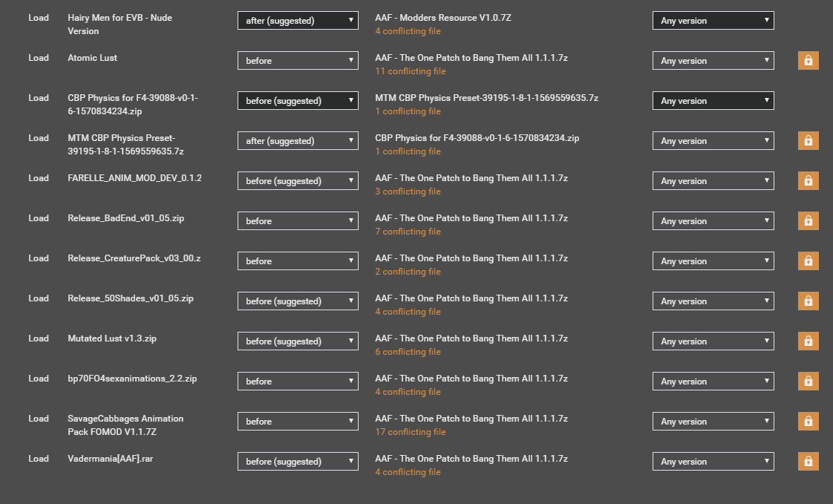Open the 17 conflicting file link for SavageCabbages pack

(408, 431)
